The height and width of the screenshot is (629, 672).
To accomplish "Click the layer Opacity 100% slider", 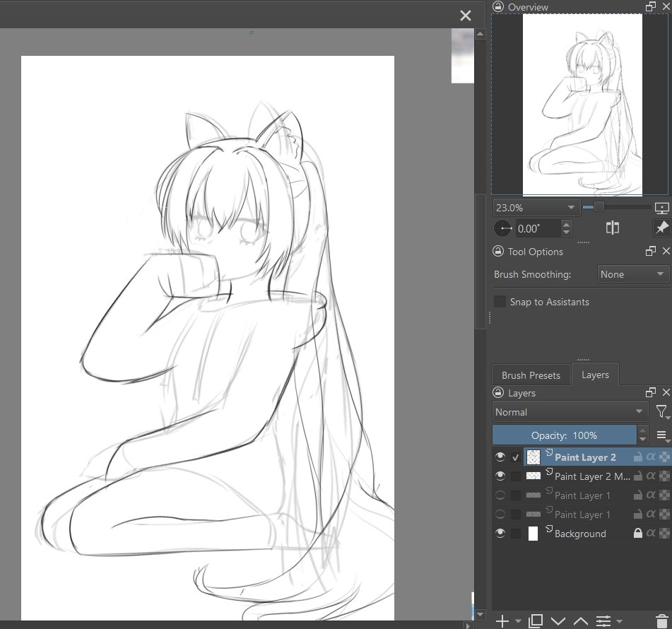I will click(x=564, y=435).
